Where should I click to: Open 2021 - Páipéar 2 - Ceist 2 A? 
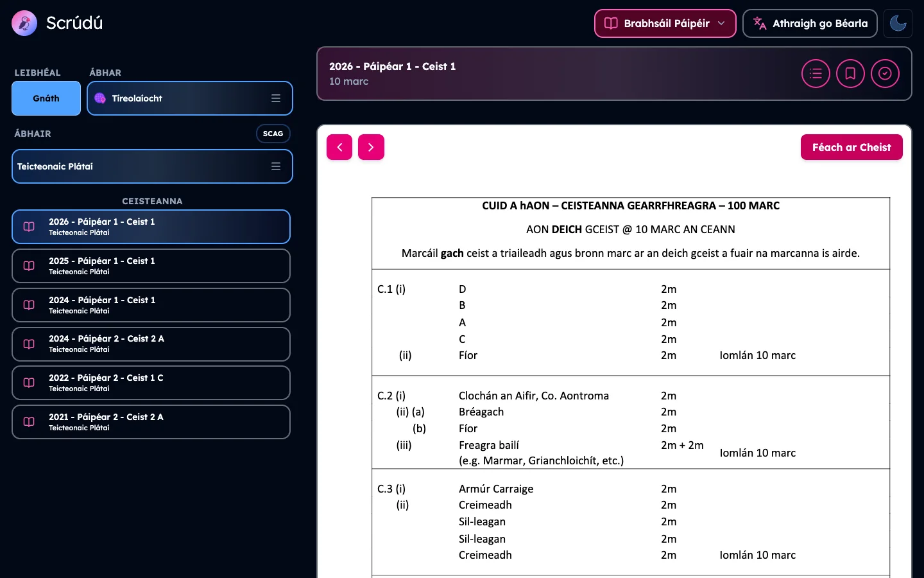click(151, 422)
